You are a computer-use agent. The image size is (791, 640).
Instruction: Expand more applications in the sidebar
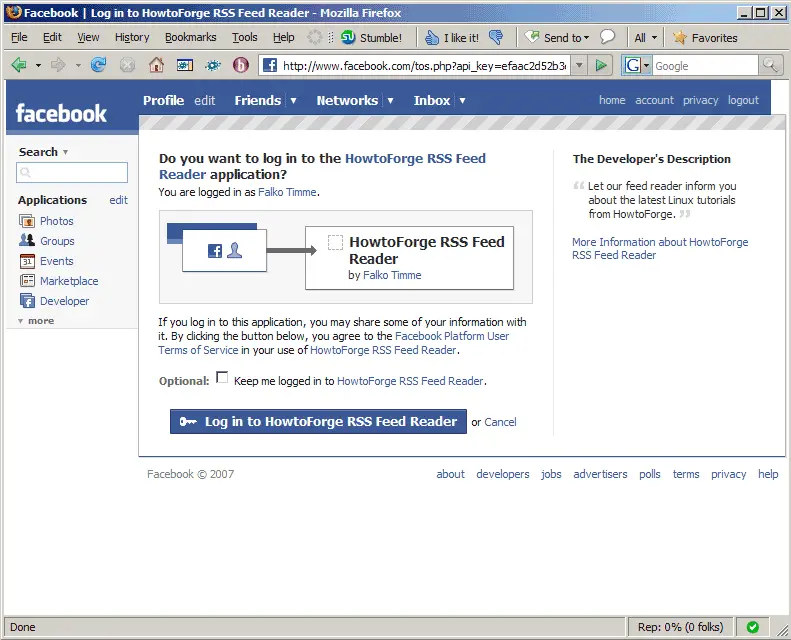pyautogui.click(x=36, y=321)
